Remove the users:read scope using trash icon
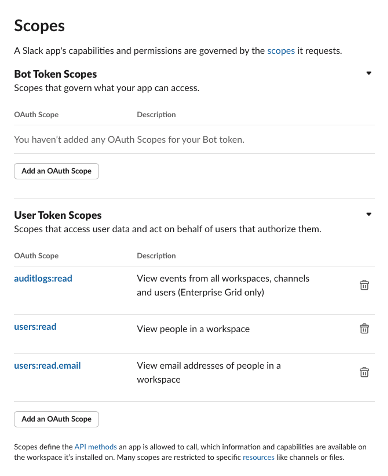The height and width of the screenshot is (476, 388). (364, 329)
